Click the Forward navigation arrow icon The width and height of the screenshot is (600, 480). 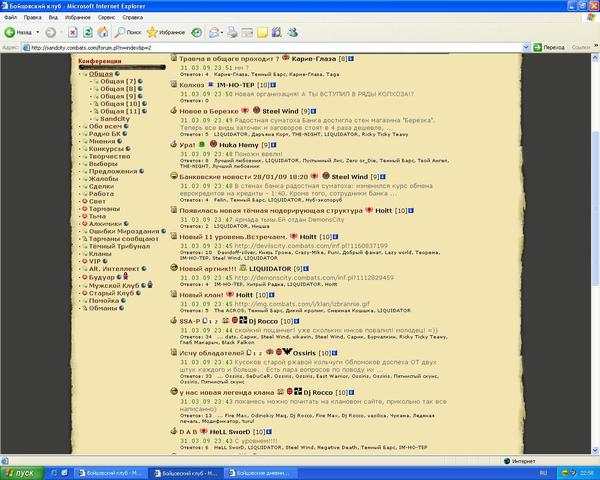pos(51,33)
